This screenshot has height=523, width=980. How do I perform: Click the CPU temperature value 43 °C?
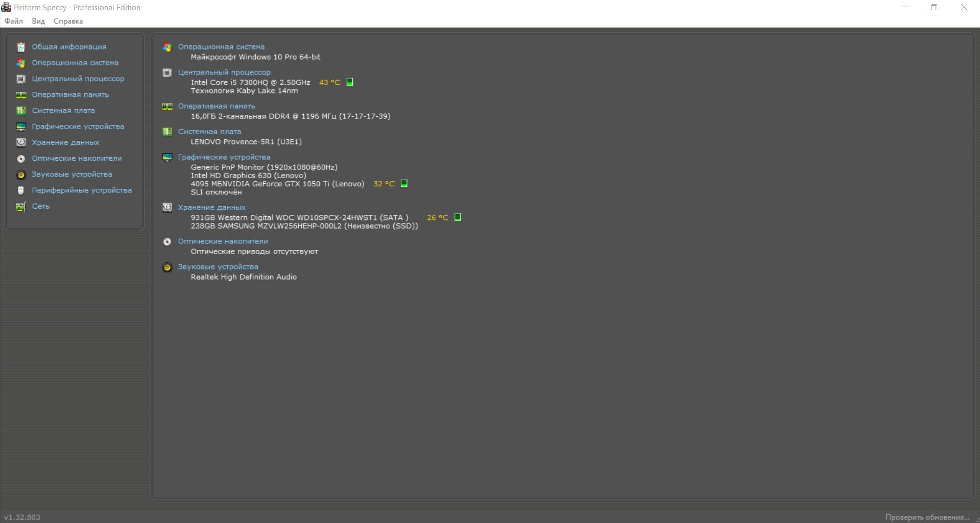pos(329,82)
